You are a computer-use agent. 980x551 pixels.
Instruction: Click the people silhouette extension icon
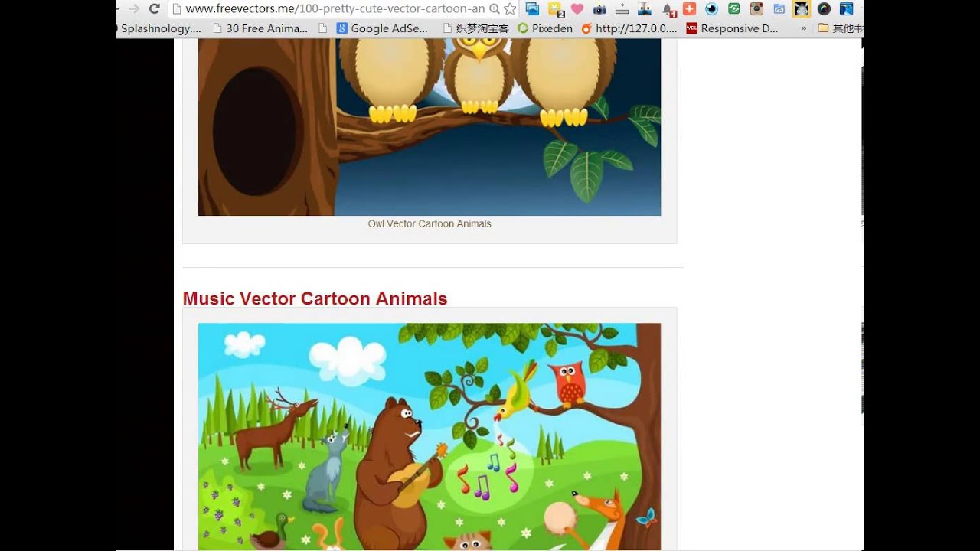pos(645,9)
